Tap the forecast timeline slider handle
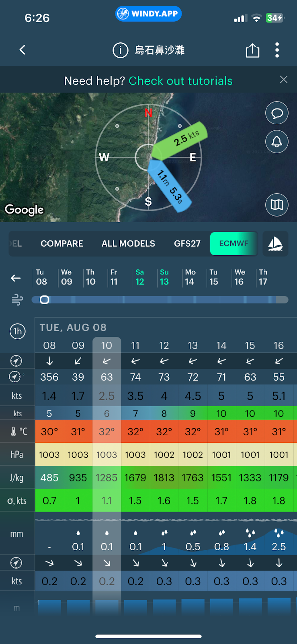297x644 pixels. (x=45, y=299)
